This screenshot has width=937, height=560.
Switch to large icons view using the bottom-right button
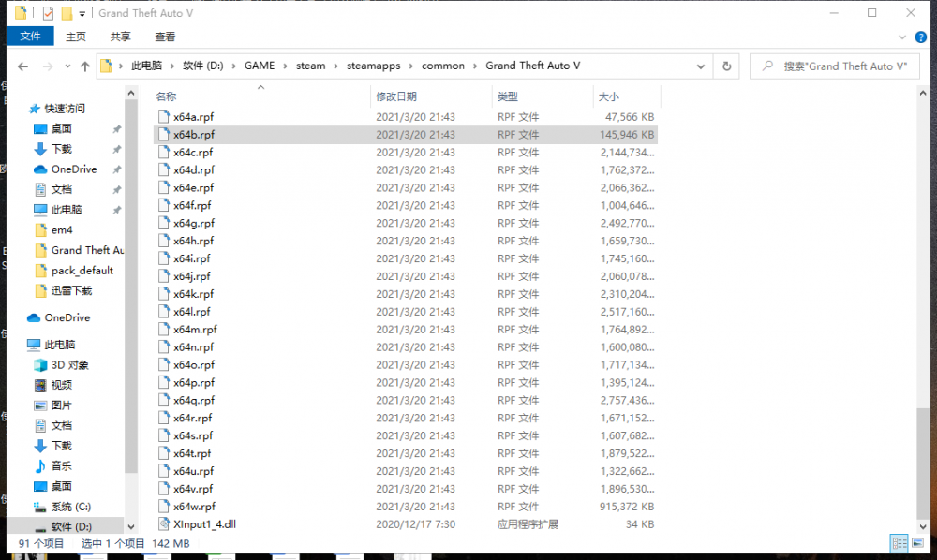915,543
